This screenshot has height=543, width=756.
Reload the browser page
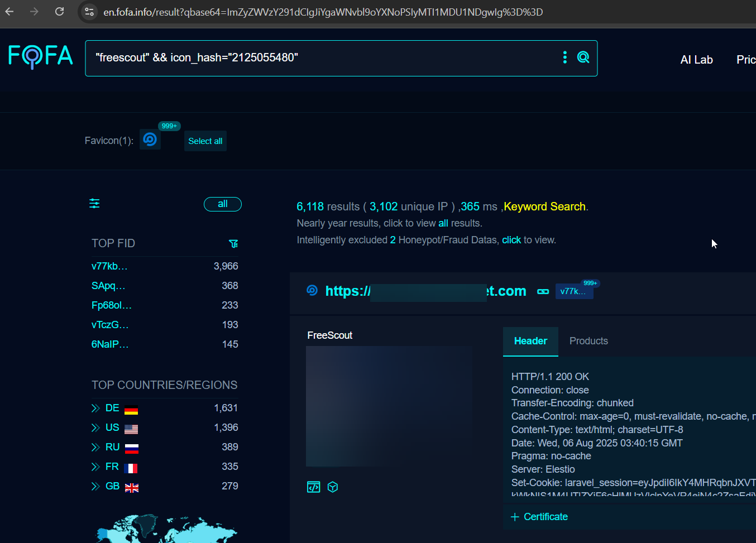tap(59, 12)
